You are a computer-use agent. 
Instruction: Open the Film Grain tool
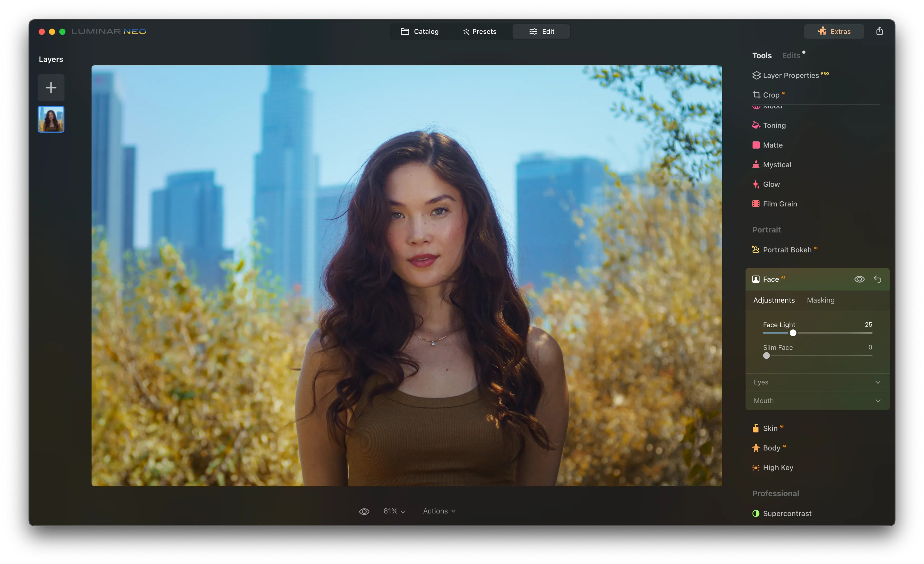click(x=780, y=204)
